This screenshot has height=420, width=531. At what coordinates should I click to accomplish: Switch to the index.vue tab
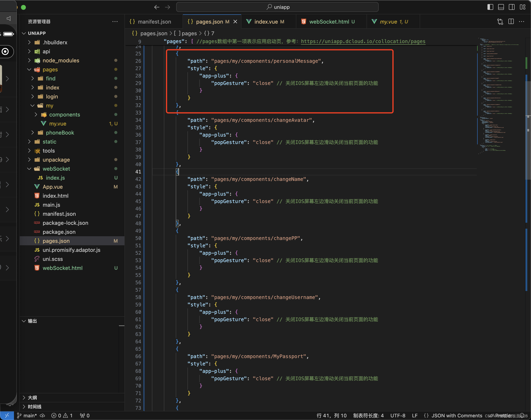tap(265, 22)
